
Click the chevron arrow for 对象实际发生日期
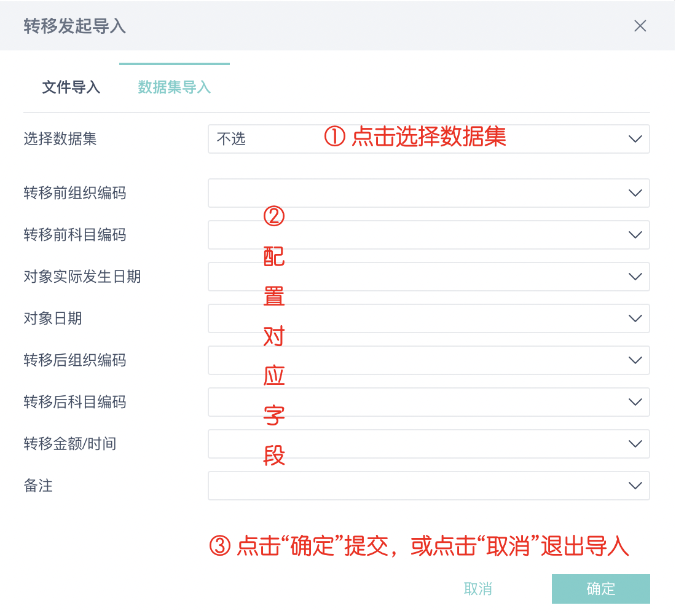pos(635,277)
